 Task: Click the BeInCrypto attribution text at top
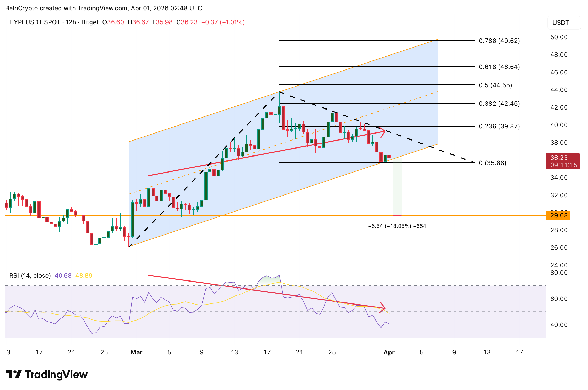pos(103,8)
